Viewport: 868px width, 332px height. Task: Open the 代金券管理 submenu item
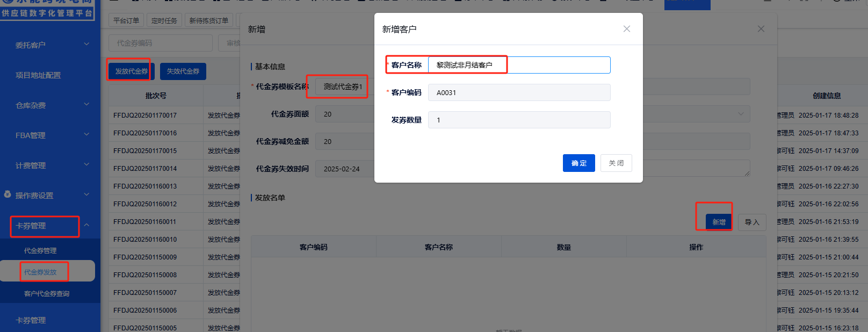point(40,250)
